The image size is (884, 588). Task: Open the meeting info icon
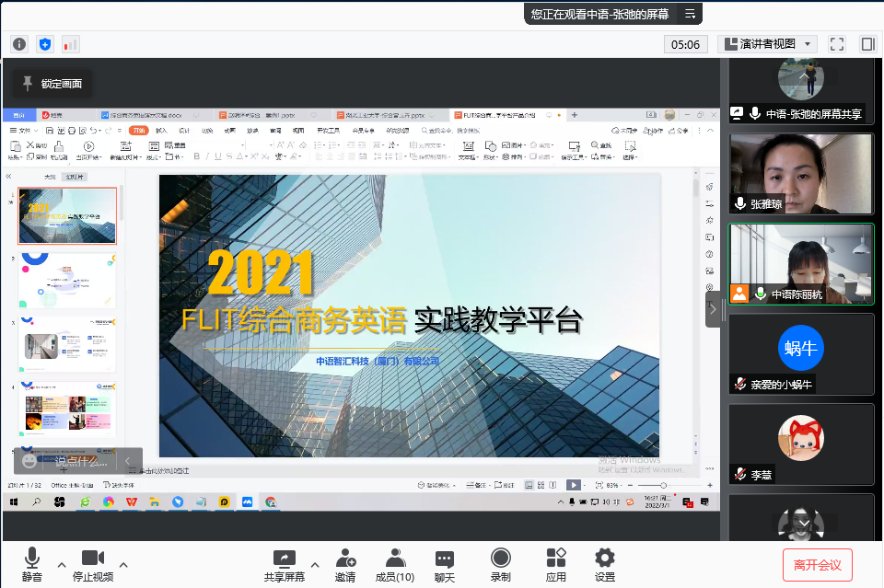[19, 44]
